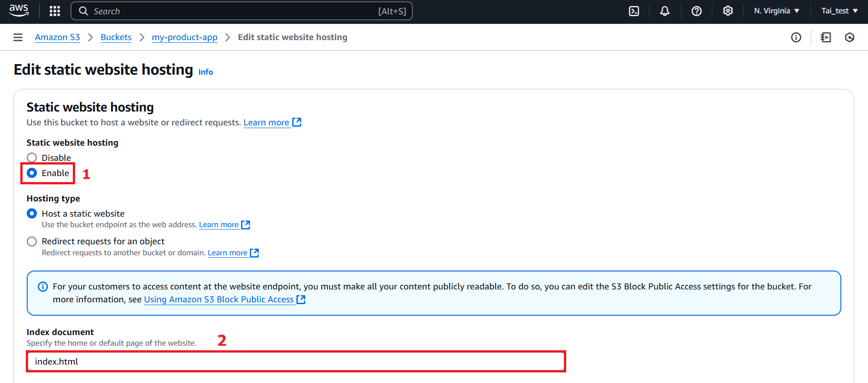Click the Index document input field
This screenshot has height=383, width=868.
[296, 361]
